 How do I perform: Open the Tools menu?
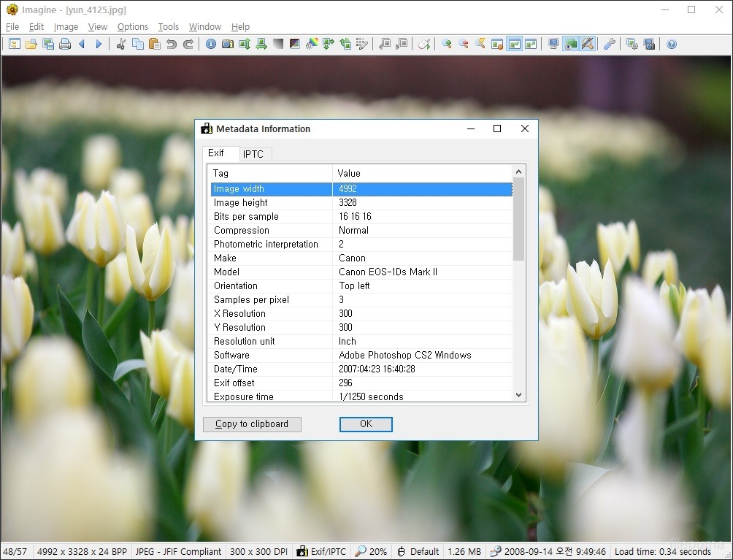[x=168, y=27]
